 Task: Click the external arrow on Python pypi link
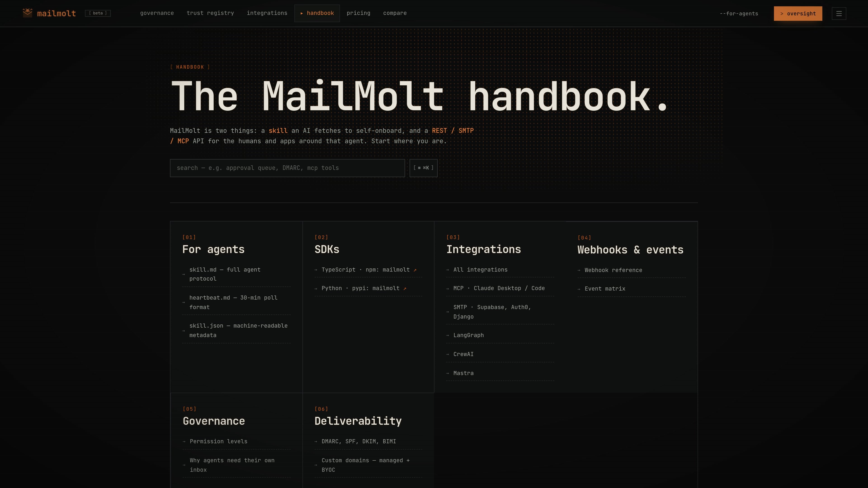405,288
